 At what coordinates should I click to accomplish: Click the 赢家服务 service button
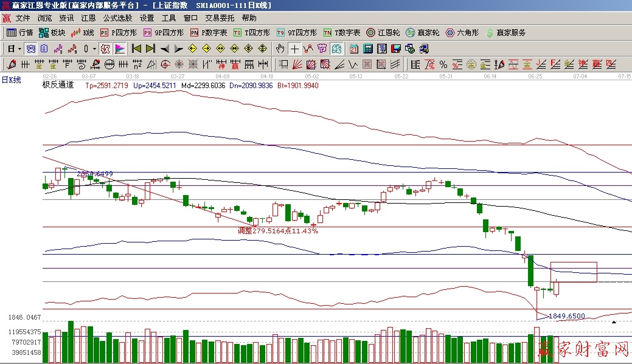click(506, 33)
